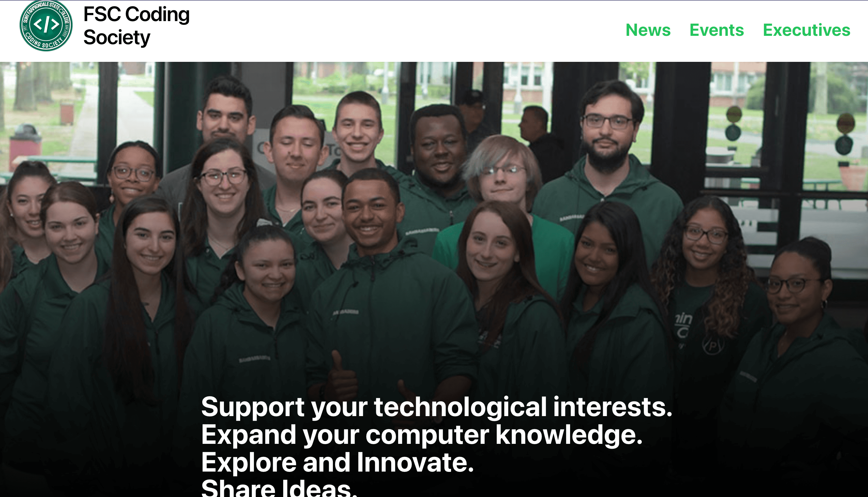868x497 pixels.
Task: Click the 'FSC Coding' site title text
Action: (x=137, y=15)
